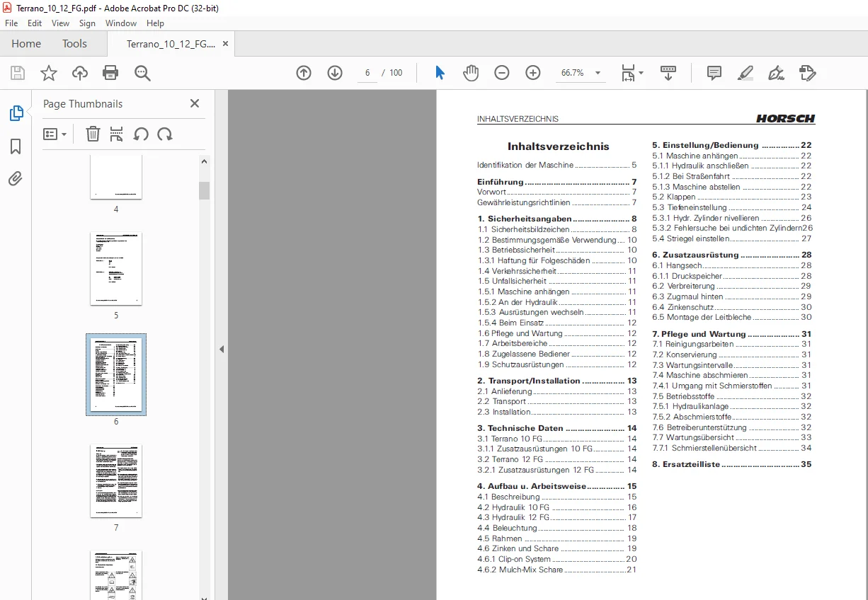This screenshot has height=600, width=868.
Task: Rotate page counterclockwise in the thumbnails panel
Action: (x=141, y=134)
